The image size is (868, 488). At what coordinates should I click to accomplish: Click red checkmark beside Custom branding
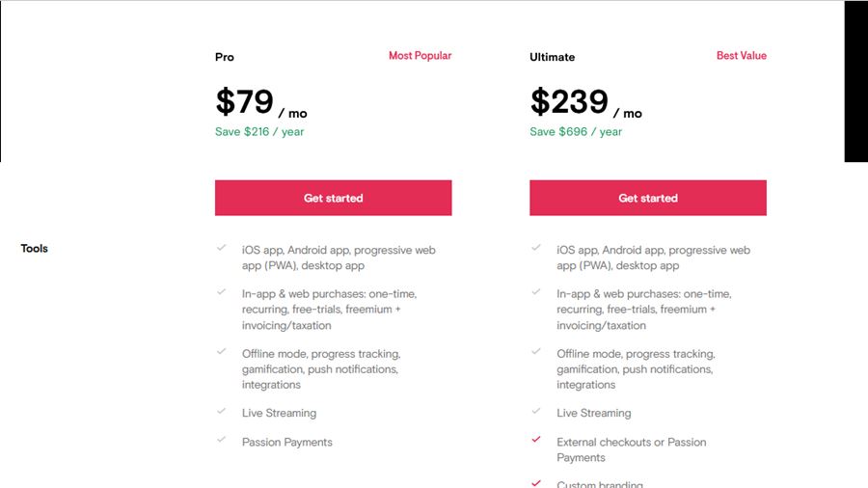point(536,482)
